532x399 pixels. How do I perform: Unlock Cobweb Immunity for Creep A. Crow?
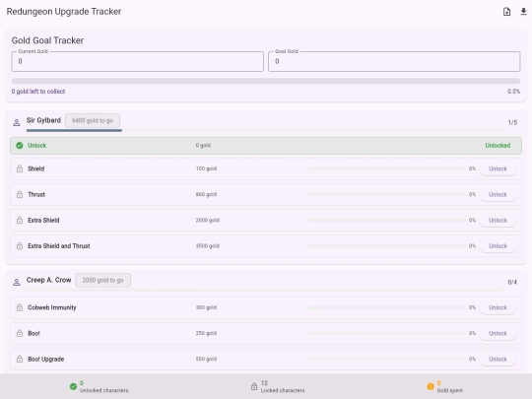(x=498, y=307)
